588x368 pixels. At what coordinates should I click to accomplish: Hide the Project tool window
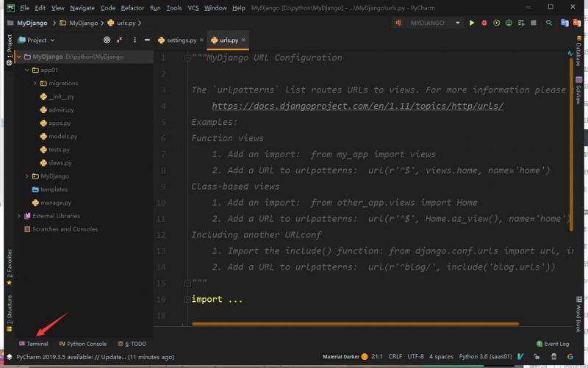pyautogui.click(x=147, y=40)
